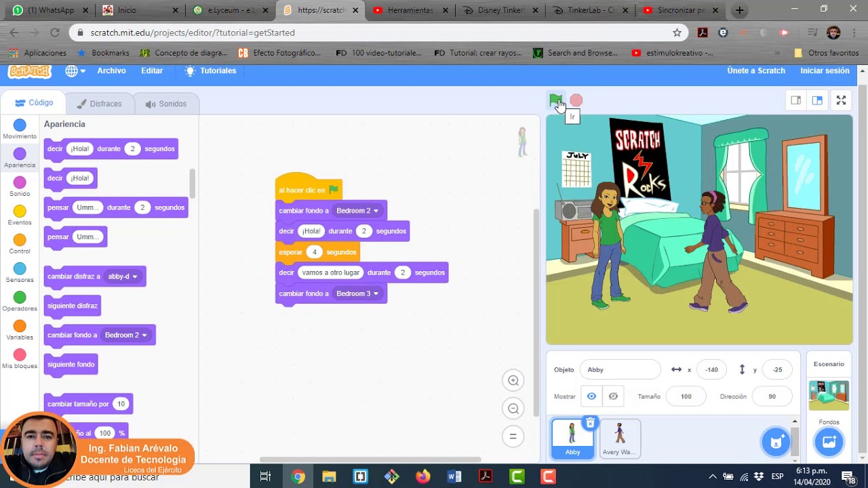The image size is (868, 488).
Task: Click the workspace horizontal scrollbar
Action: coord(370,460)
